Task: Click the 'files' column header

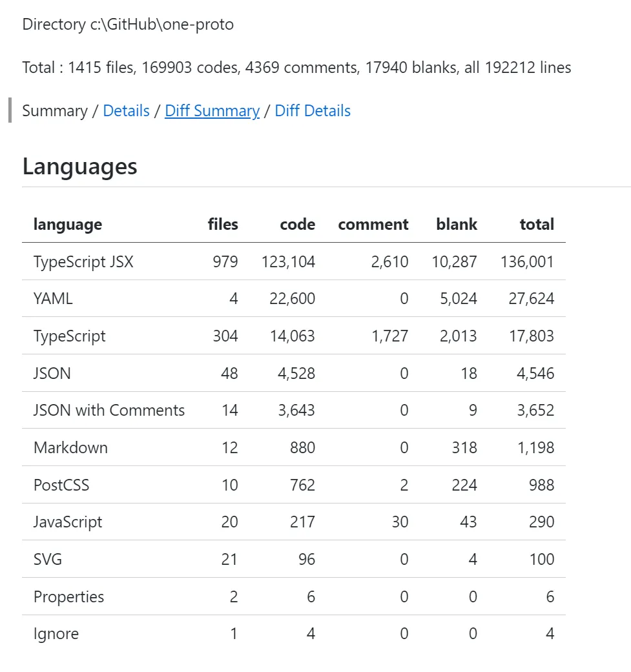Action: [x=223, y=224]
